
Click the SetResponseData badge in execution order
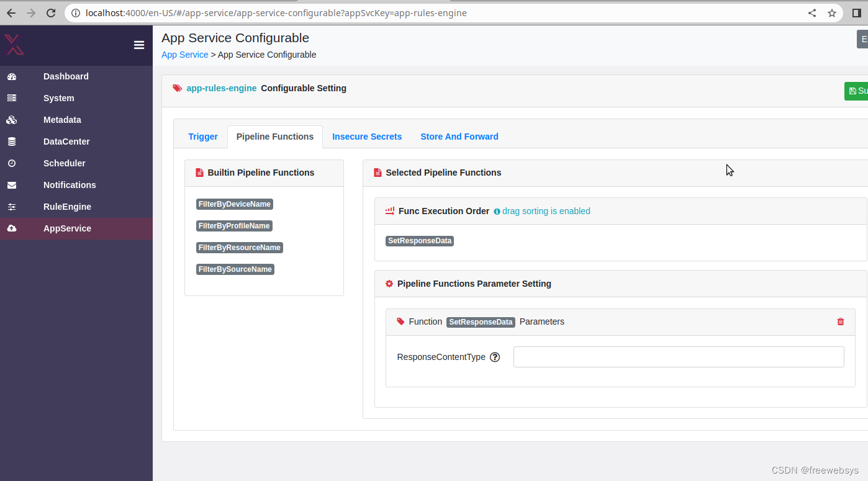pyautogui.click(x=420, y=241)
